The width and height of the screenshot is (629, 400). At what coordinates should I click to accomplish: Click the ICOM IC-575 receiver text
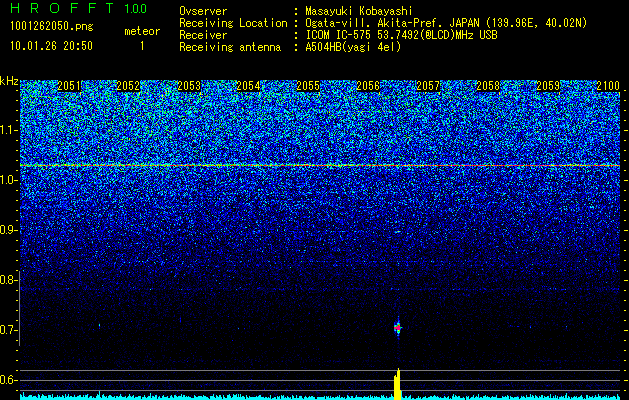pyautogui.click(x=401, y=35)
